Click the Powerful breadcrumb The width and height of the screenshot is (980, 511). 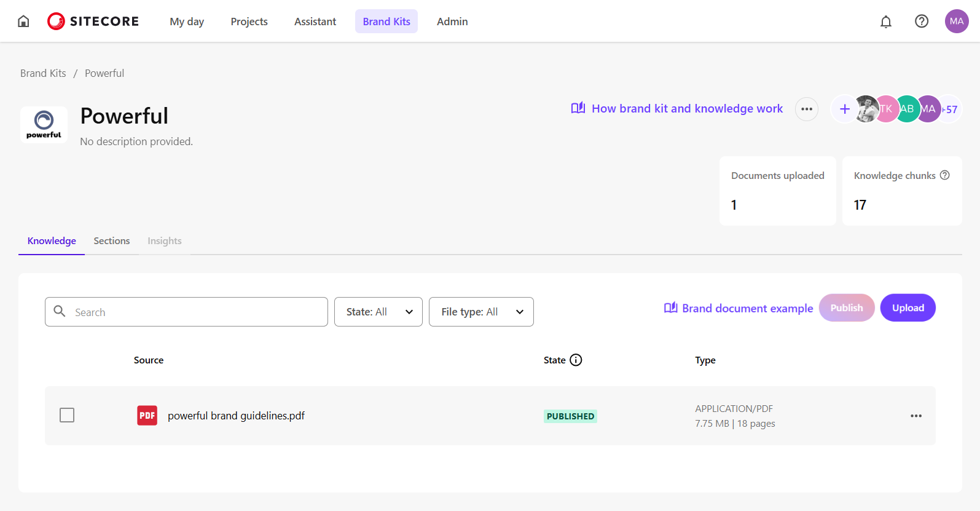(x=104, y=73)
